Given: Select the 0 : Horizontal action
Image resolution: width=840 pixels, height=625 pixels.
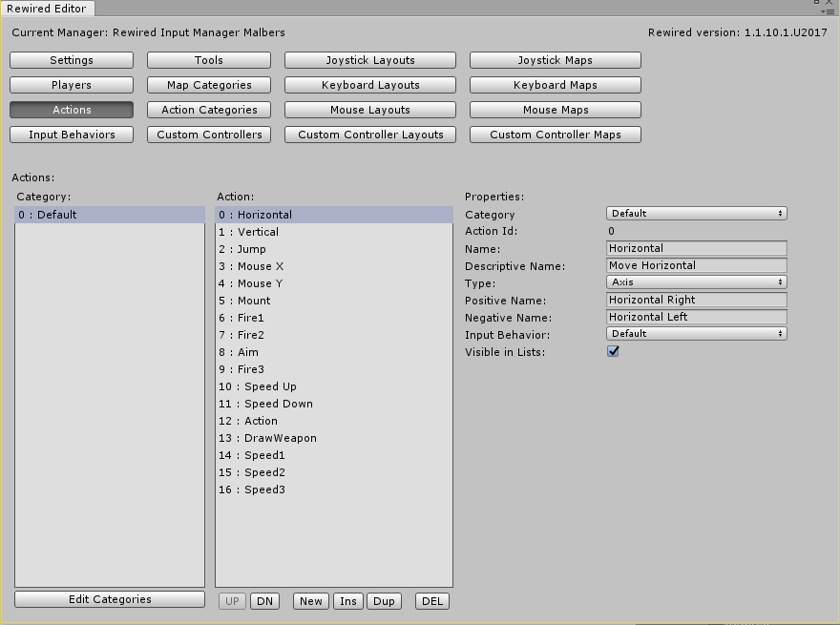Looking at the screenshot, I should point(334,215).
